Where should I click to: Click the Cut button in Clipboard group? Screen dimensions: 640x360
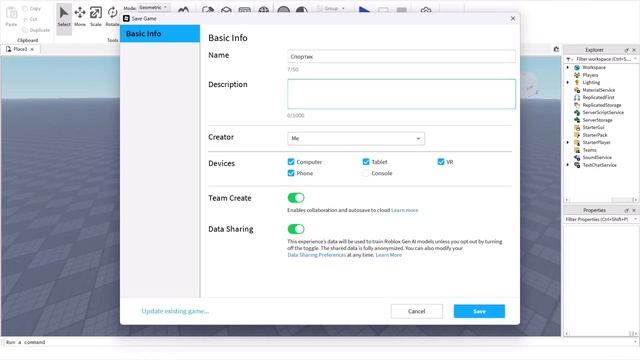[x=30, y=19]
